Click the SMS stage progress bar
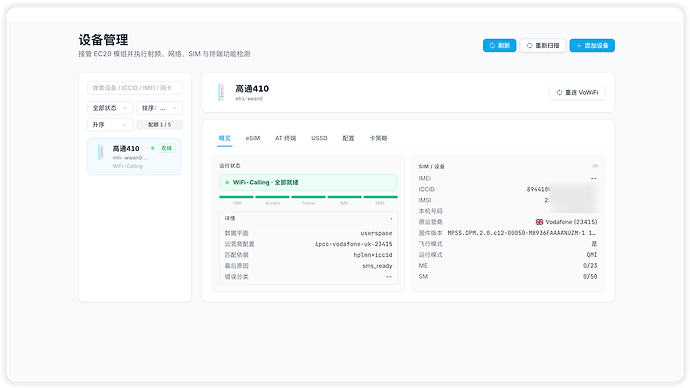The image size is (690, 388). pyautogui.click(x=381, y=197)
